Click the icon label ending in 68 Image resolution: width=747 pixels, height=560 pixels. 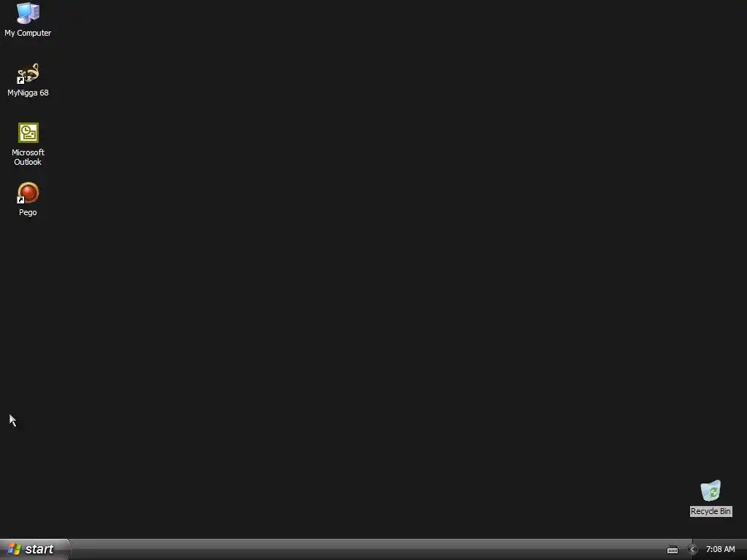coord(28,93)
